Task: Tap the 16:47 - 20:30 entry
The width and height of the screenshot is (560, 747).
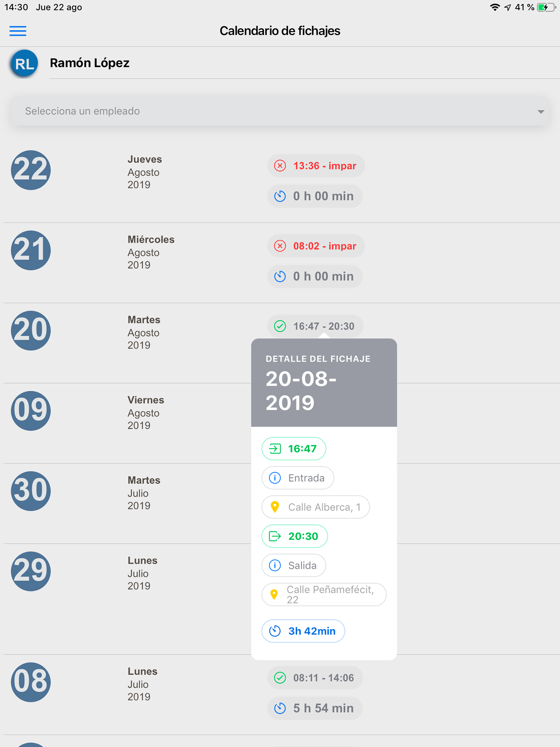Action: [315, 326]
